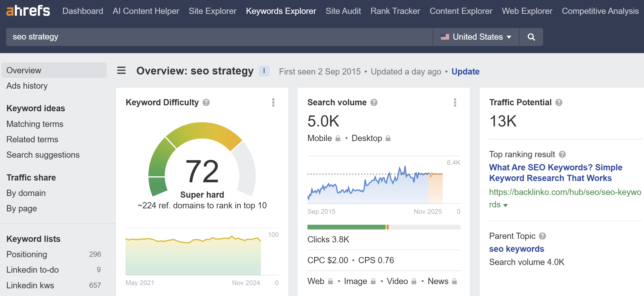Click the lock icon next to Video

coord(414,281)
